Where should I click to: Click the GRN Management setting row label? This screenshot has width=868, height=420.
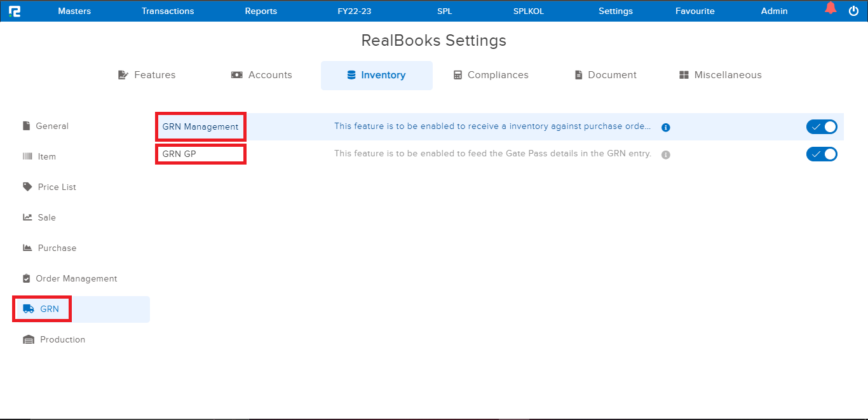[x=200, y=126]
